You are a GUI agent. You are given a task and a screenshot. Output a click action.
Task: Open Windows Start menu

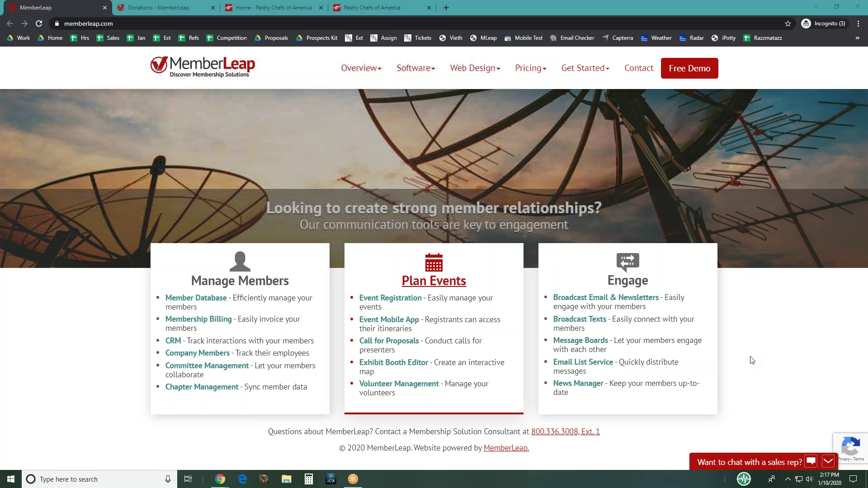[x=11, y=479]
